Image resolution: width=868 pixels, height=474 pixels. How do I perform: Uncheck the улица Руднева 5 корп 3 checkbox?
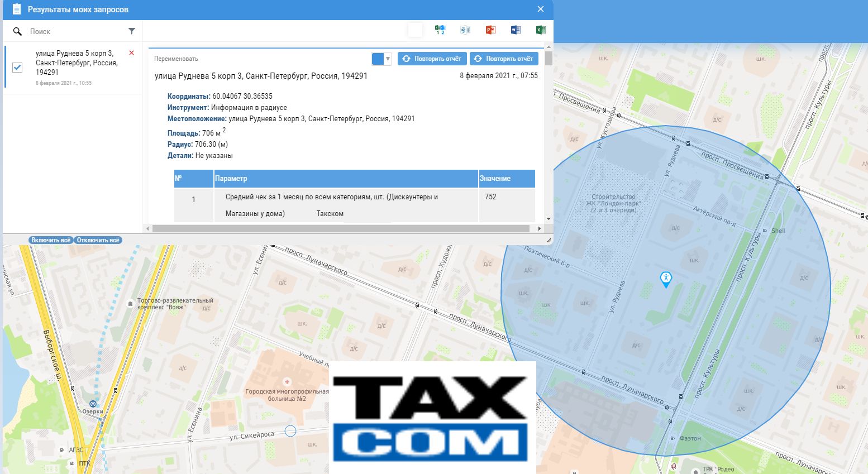(x=17, y=68)
